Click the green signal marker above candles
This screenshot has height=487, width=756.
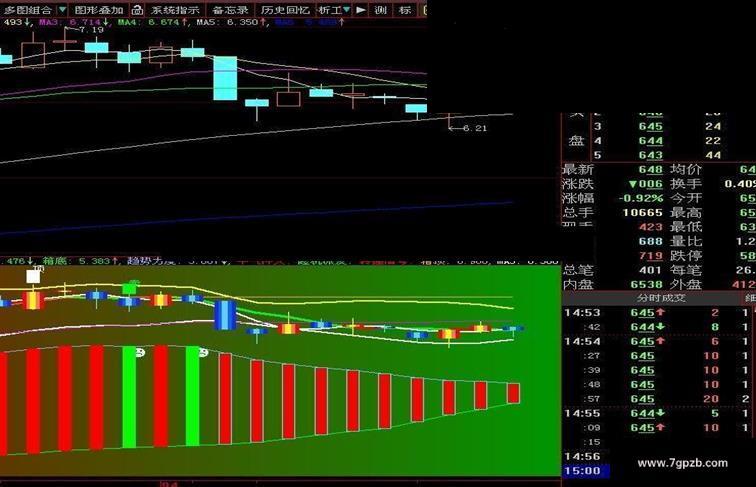click(130, 288)
